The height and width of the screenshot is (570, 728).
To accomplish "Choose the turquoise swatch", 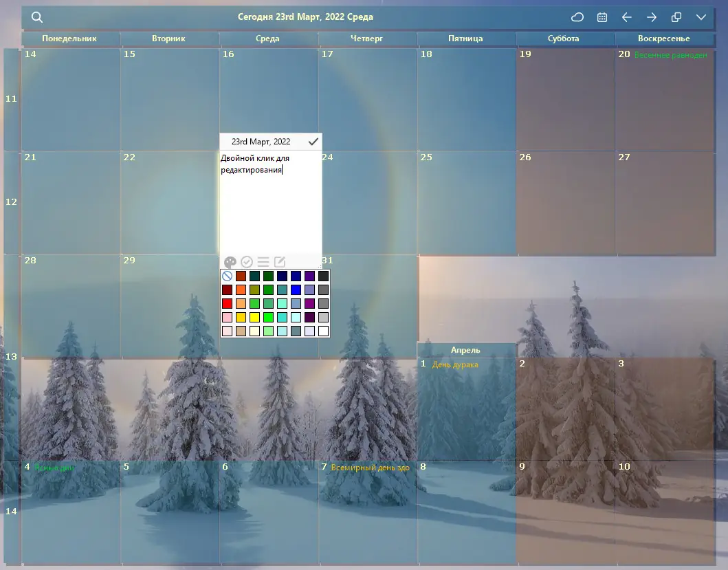I will point(283,317).
